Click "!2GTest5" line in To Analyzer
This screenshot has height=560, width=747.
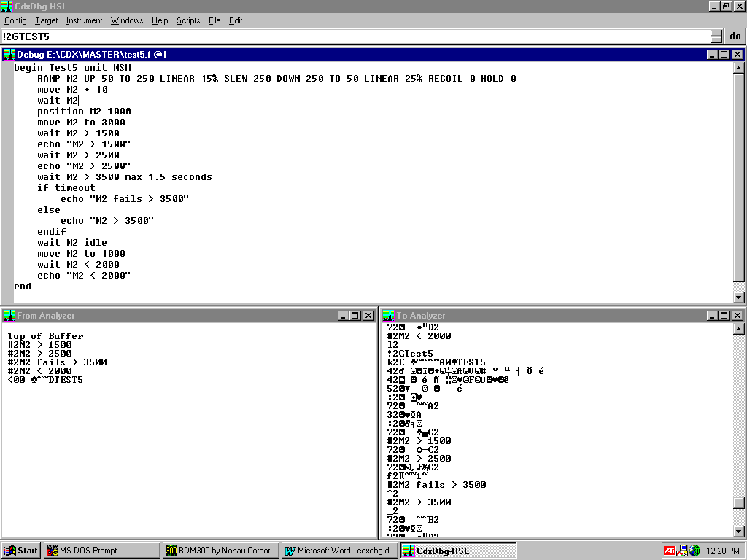click(x=410, y=354)
